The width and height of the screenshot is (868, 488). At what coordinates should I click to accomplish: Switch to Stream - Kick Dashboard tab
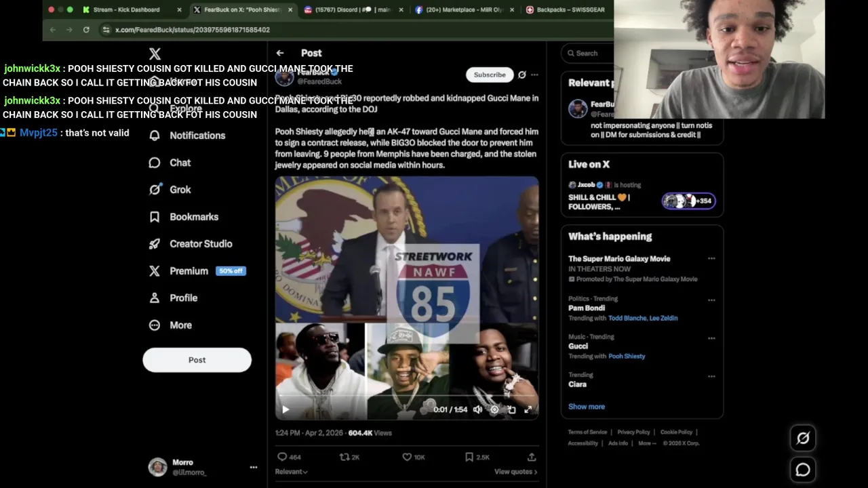(126, 10)
